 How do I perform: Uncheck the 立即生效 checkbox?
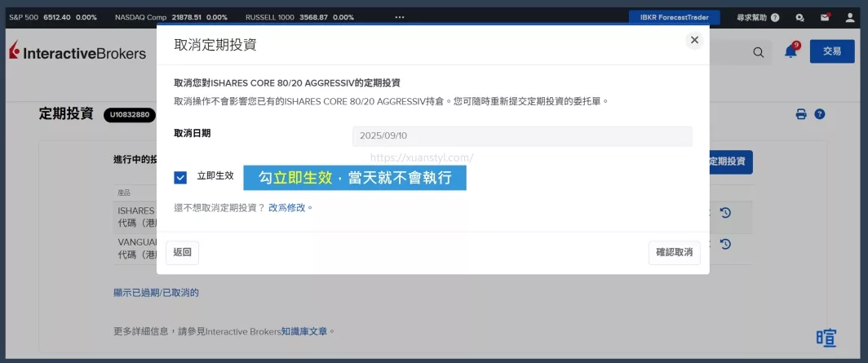(x=180, y=177)
